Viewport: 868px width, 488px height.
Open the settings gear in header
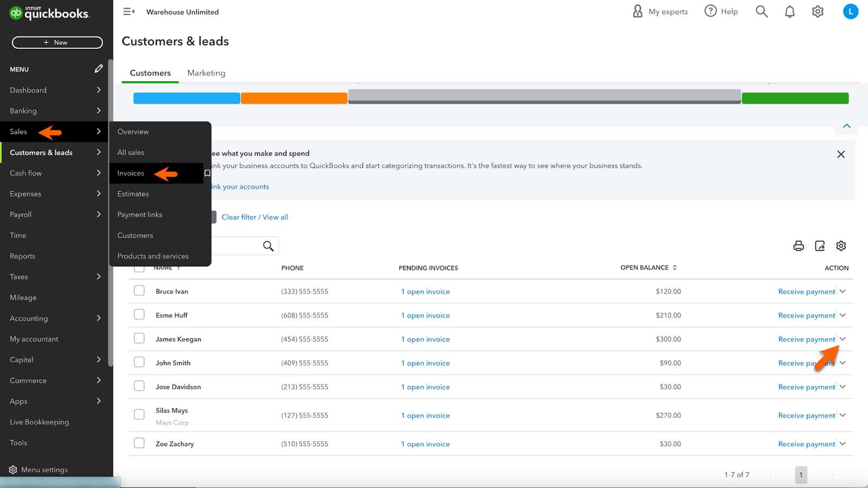818,11
